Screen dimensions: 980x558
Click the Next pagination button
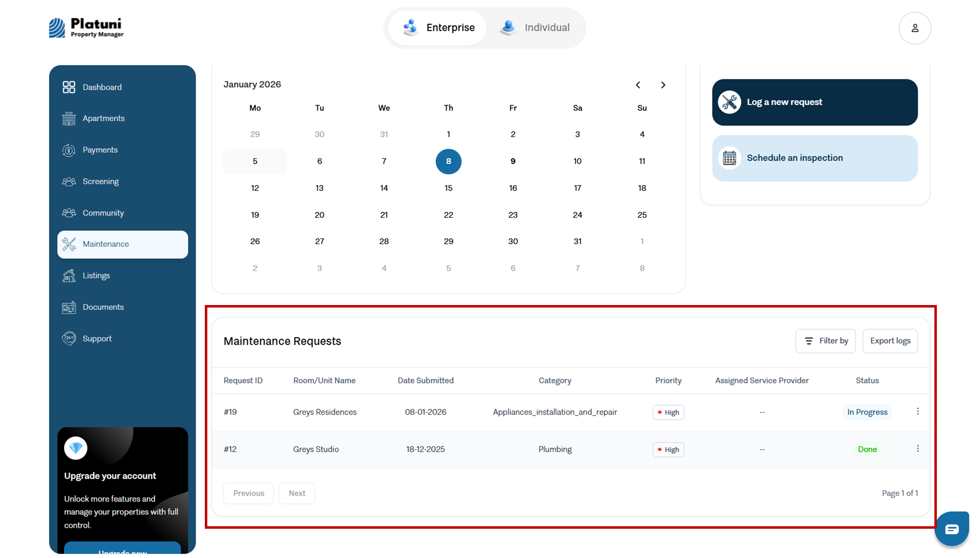[297, 494]
